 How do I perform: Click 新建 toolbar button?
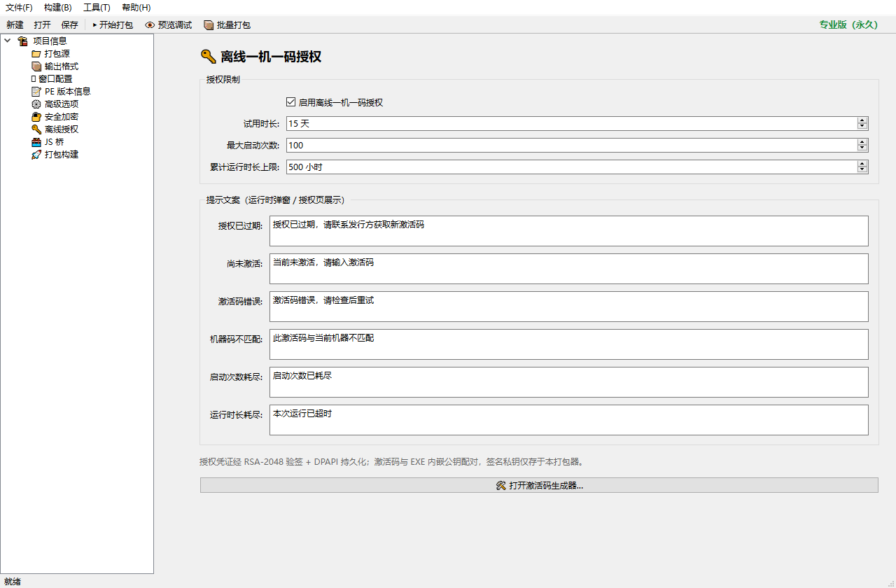(x=15, y=25)
